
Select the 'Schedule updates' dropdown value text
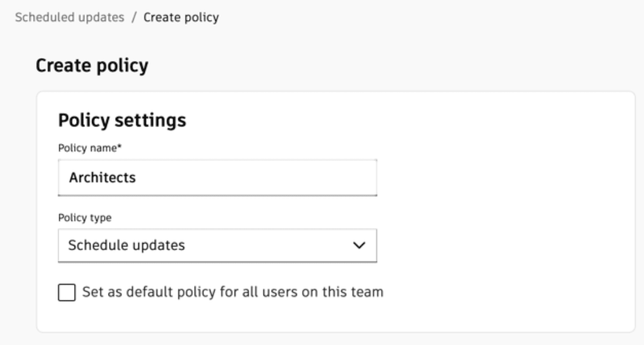point(127,245)
